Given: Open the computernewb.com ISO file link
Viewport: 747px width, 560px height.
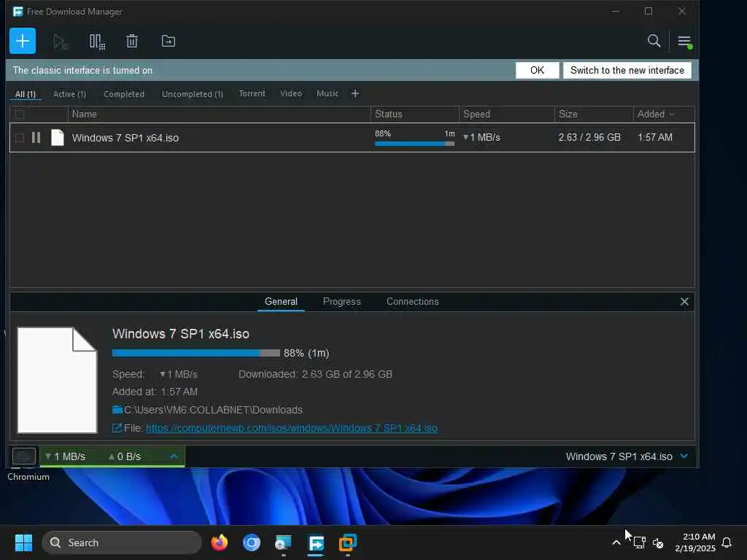Looking at the screenshot, I should tap(292, 428).
